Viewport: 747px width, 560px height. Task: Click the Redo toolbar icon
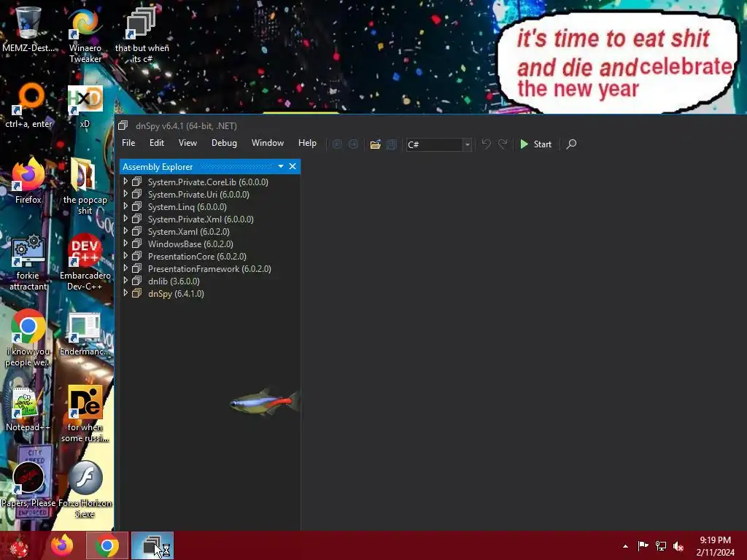[503, 144]
